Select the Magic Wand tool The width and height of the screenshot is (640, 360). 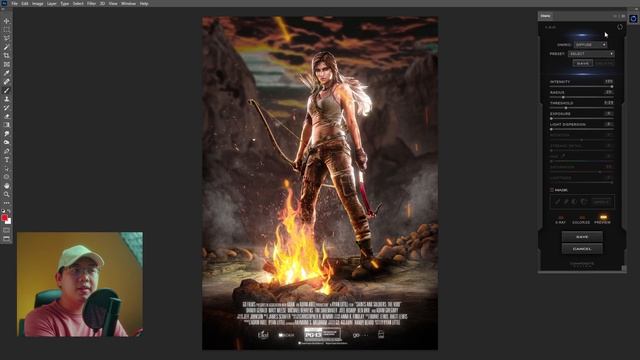(x=7, y=47)
